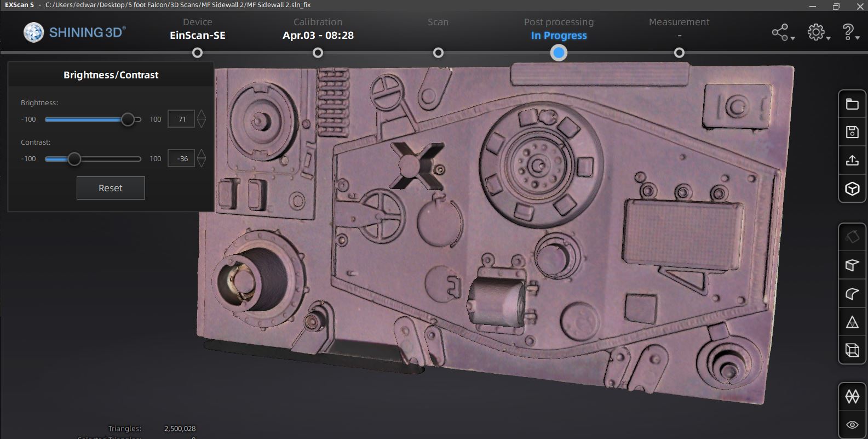868x439 pixels.
Task: Open the help question mark menu
Action: (848, 32)
